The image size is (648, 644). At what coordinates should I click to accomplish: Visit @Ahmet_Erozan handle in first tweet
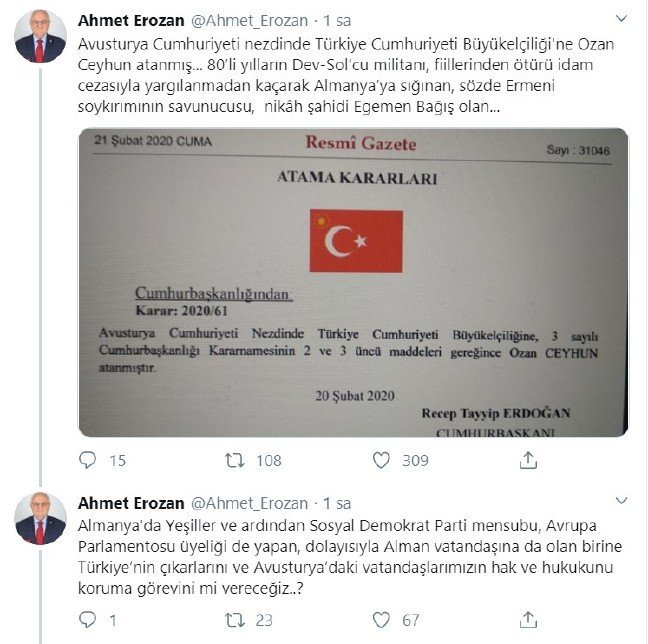(250, 21)
